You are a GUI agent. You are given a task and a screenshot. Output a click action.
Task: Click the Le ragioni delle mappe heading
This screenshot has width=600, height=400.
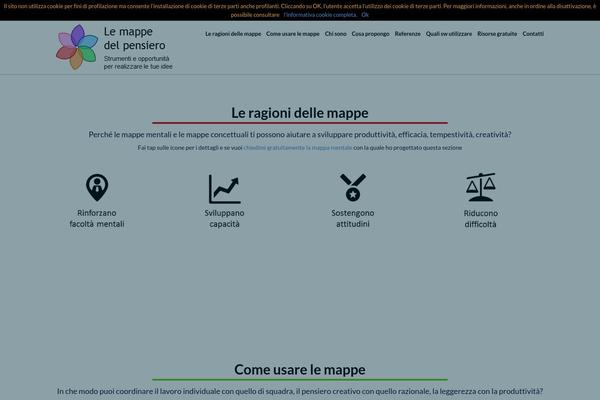point(300,113)
